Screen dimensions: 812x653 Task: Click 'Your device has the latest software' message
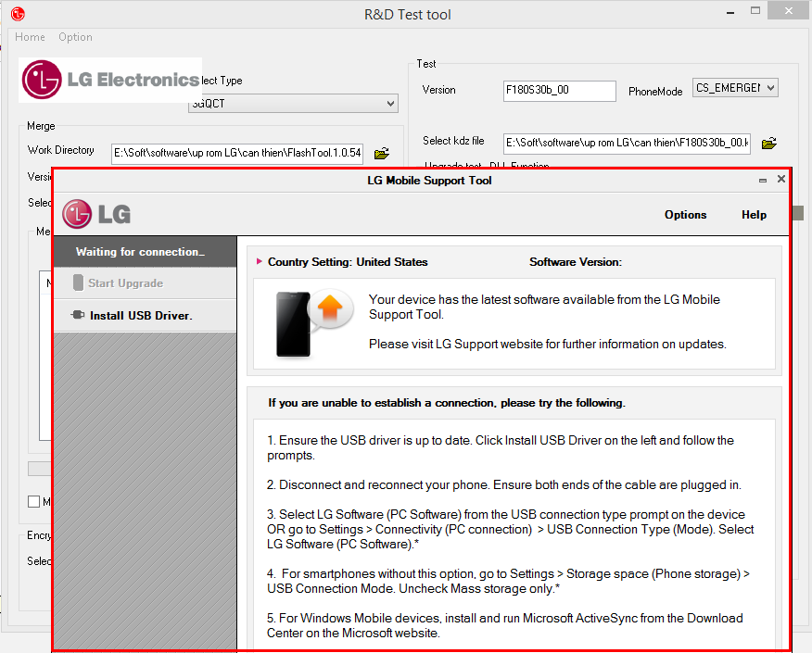544,307
